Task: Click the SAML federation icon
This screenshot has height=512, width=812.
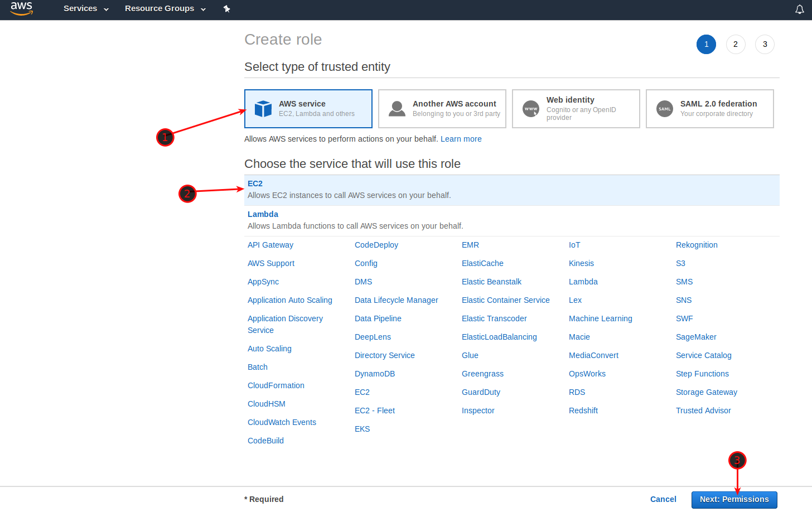Action: click(x=665, y=109)
